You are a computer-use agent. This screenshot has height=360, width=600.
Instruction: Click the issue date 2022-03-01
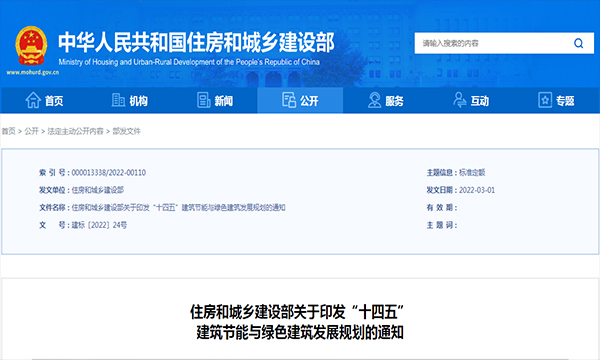477,190
